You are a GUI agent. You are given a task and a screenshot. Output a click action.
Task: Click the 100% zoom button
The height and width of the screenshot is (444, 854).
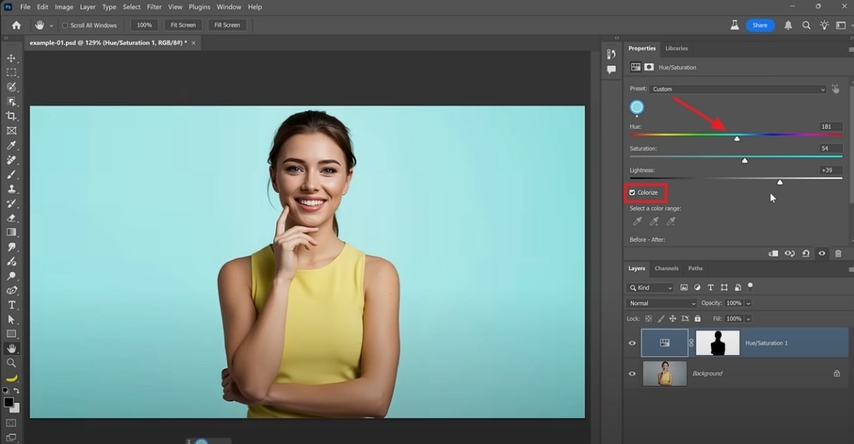pos(144,25)
